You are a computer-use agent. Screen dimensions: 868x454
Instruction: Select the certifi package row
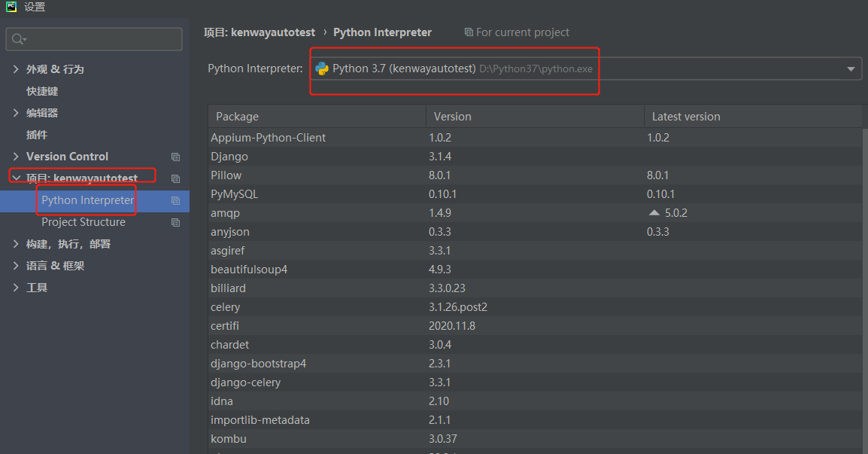coord(536,326)
